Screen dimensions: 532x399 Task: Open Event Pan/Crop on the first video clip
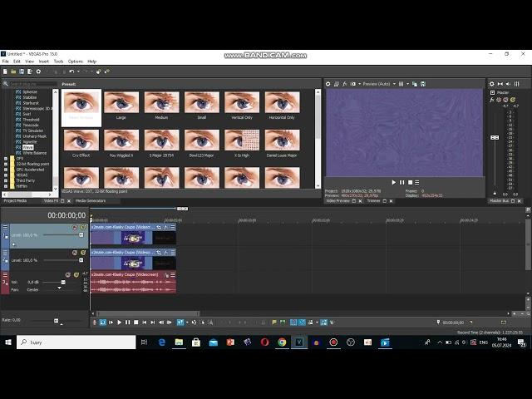159,227
